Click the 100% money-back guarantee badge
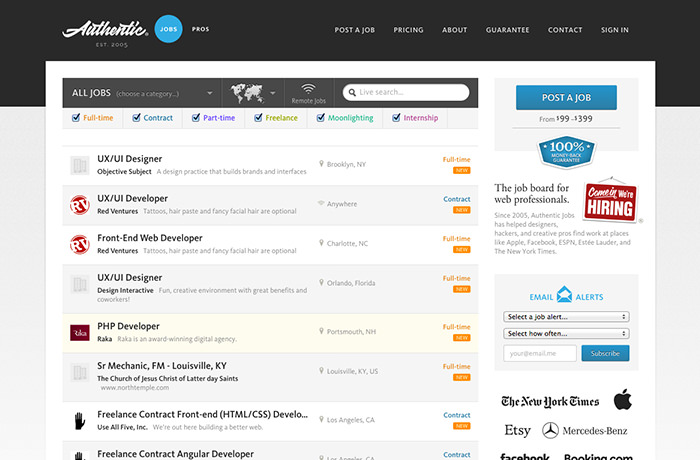Image resolution: width=700 pixels, height=460 pixels. [567, 153]
